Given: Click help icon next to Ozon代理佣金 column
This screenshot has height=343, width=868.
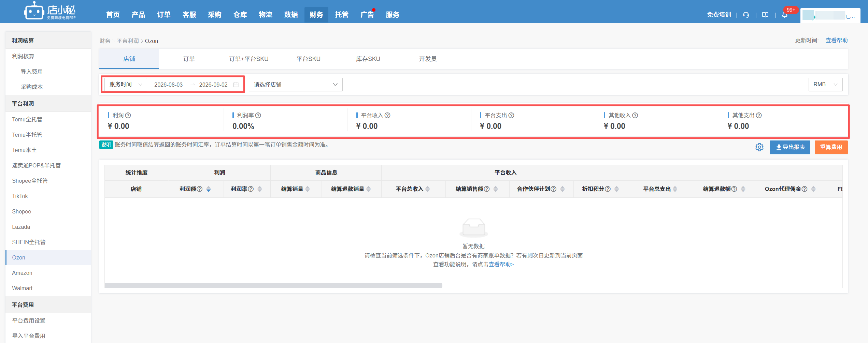Looking at the screenshot, I should [x=805, y=189].
